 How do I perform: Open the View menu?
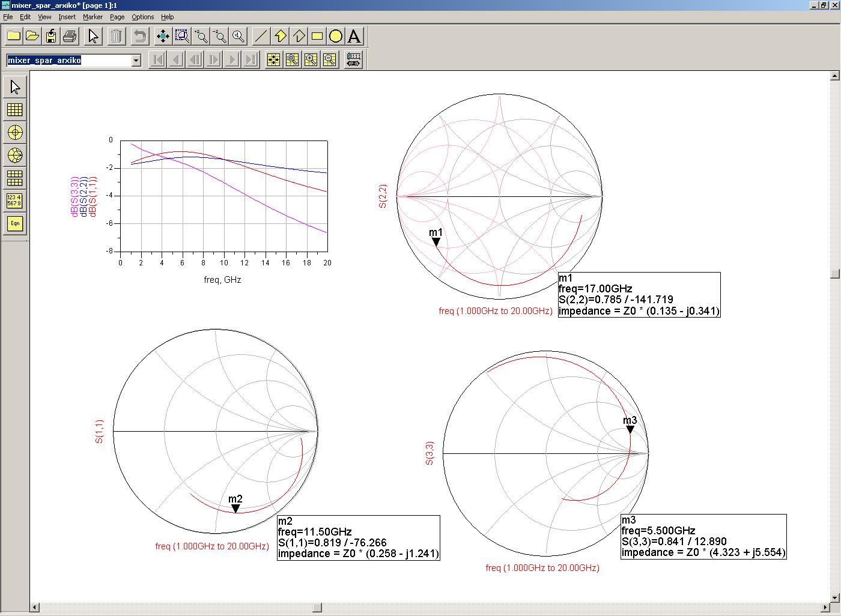pos(44,17)
